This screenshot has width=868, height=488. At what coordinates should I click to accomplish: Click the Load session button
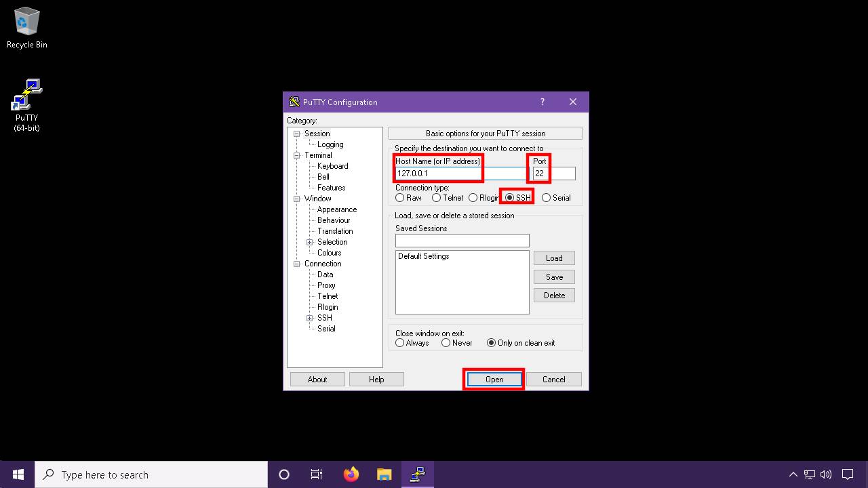(554, 258)
